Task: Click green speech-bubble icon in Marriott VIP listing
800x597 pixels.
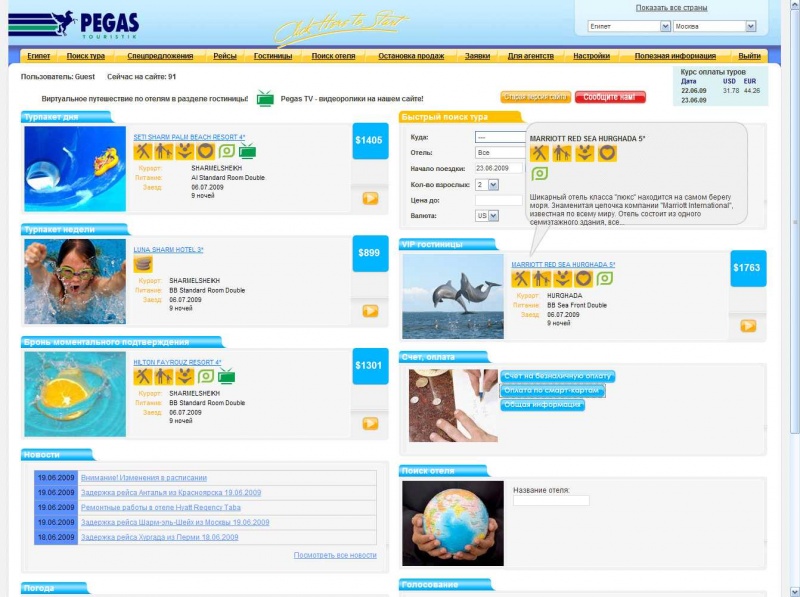Action: tap(605, 279)
